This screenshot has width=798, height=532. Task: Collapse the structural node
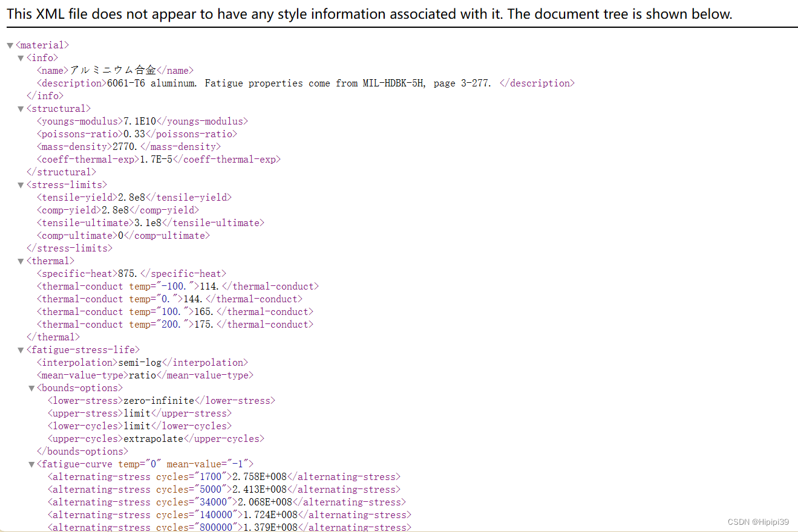click(21, 109)
